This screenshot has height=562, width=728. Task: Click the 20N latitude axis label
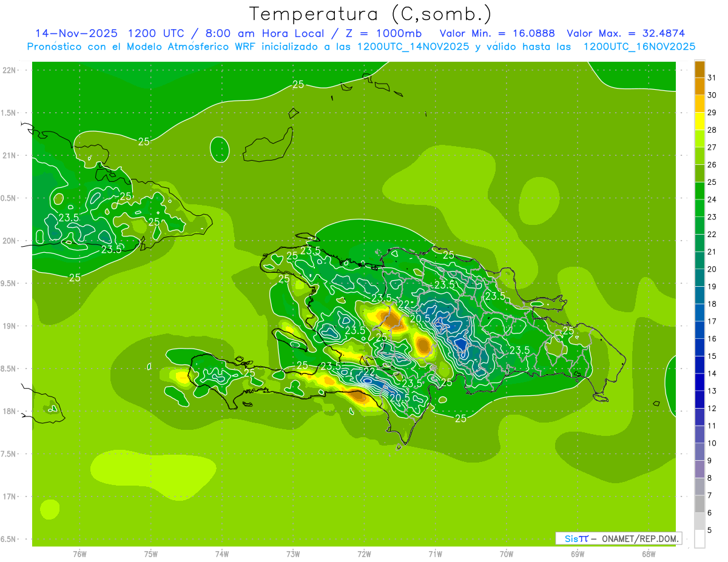pos(10,241)
